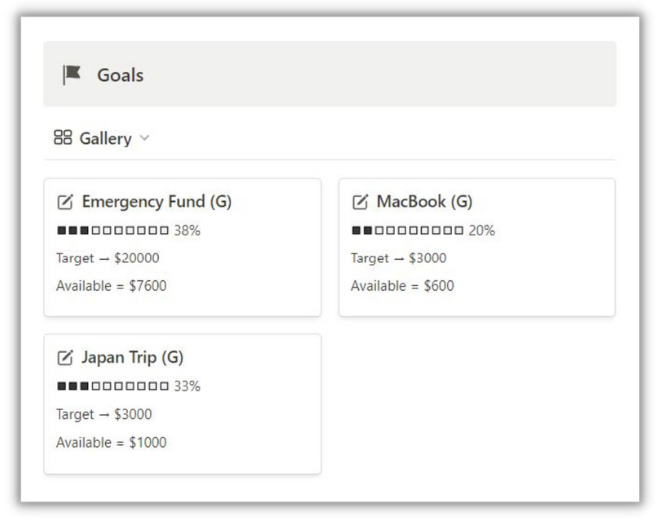Click the Emergency Fund page edit icon
Image resolution: width=660 pixels, height=518 pixels.
pyautogui.click(x=65, y=202)
